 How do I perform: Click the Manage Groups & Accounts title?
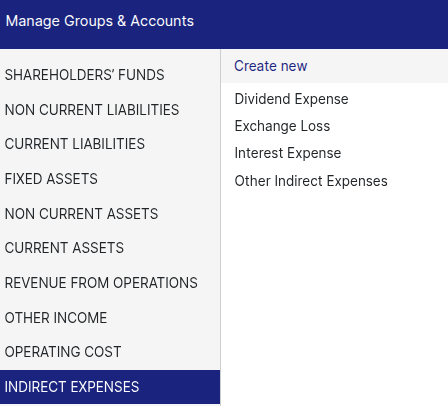coord(100,21)
